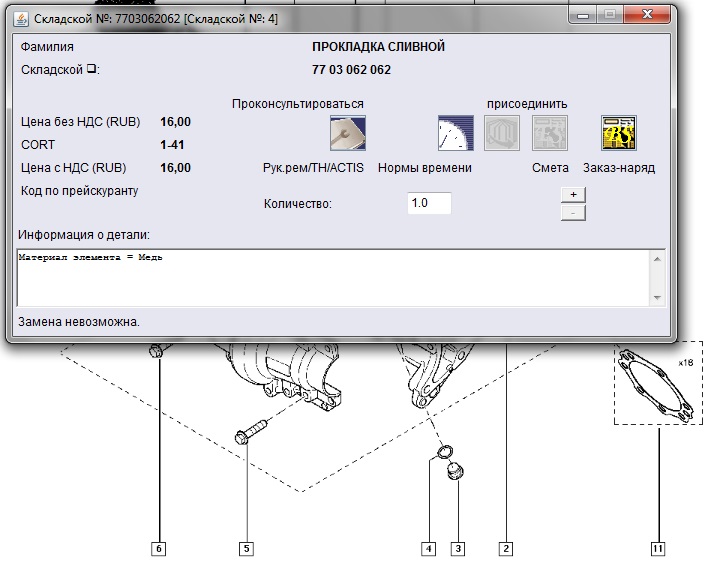
Task: Click the greyed-out icon left of Смета
Action: (502, 132)
